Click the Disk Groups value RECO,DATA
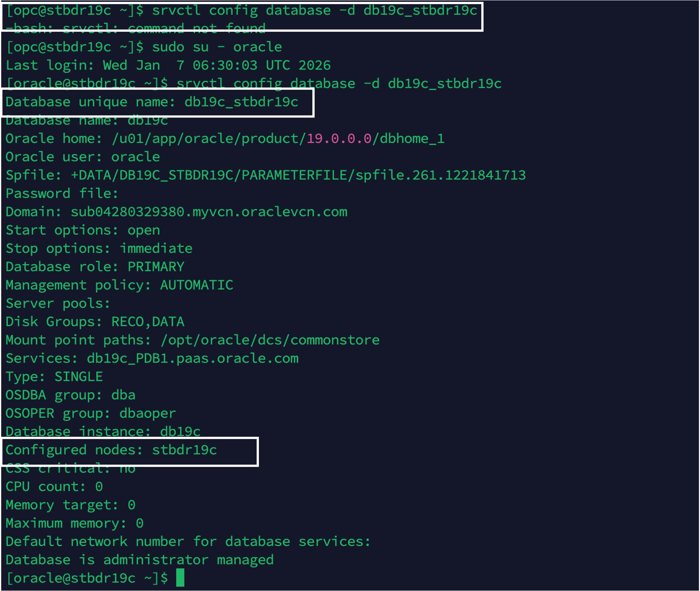The height and width of the screenshot is (591, 700). (148, 322)
